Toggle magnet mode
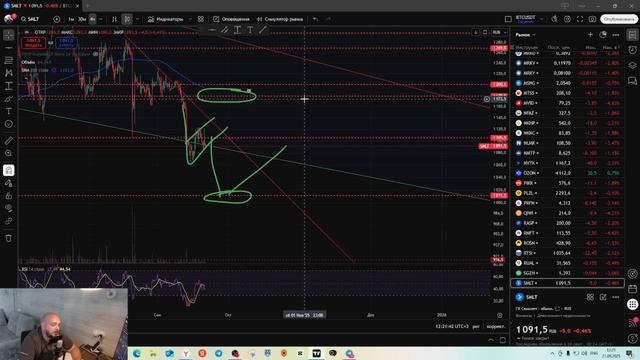The image size is (640, 360). (x=9, y=171)
